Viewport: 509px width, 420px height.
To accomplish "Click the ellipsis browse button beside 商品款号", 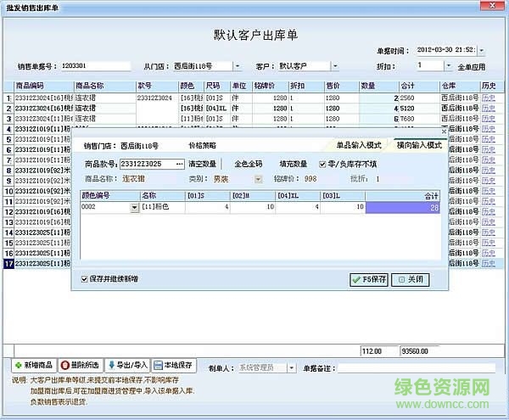I will 179,164.
